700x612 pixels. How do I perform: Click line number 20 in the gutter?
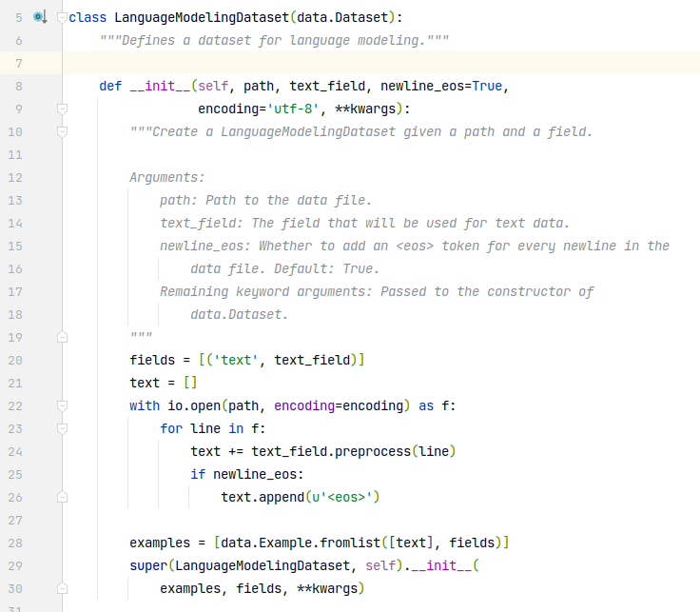pyautogui.click(x=14, y=361)
